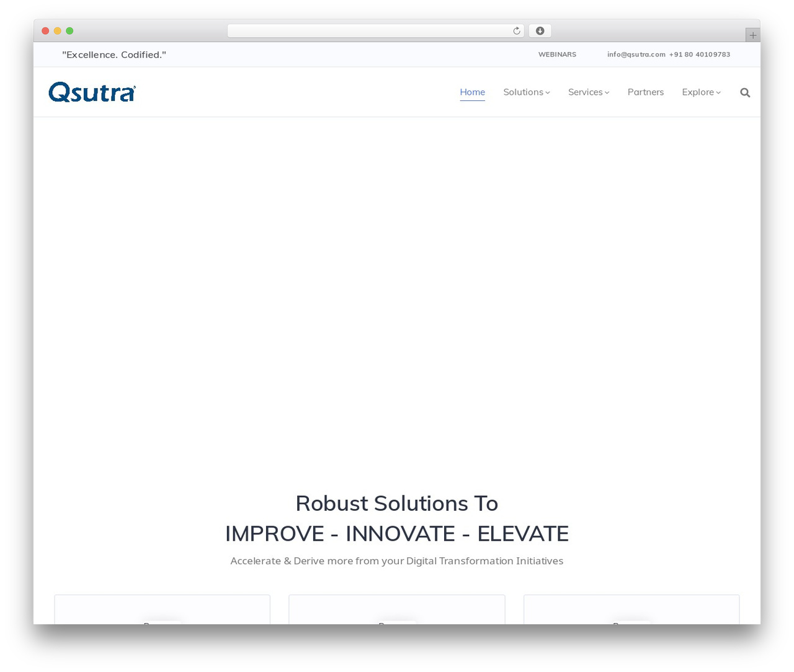794x672 pixels.
Task: Minimize the window with yellow button
Action: pos(58,31)
